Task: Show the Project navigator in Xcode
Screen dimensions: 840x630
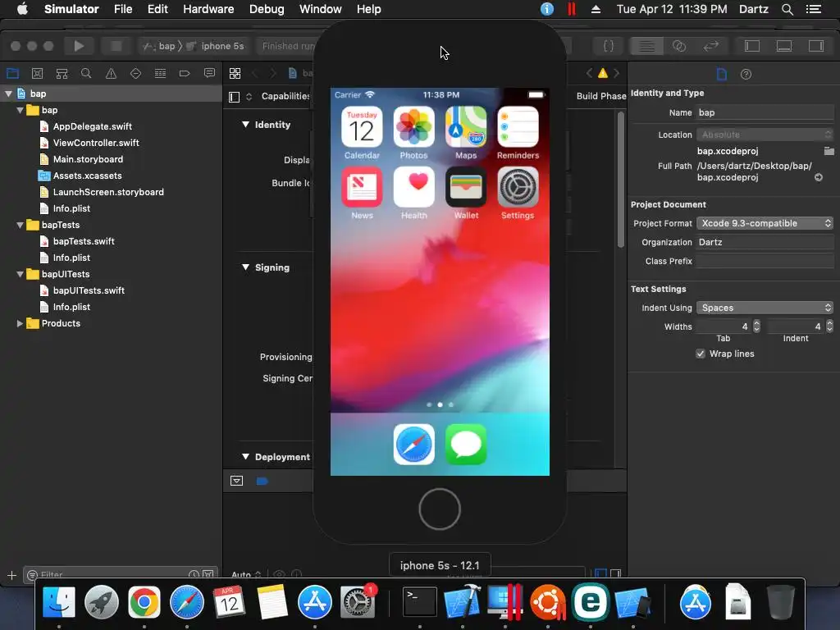Action: (12, 73)
